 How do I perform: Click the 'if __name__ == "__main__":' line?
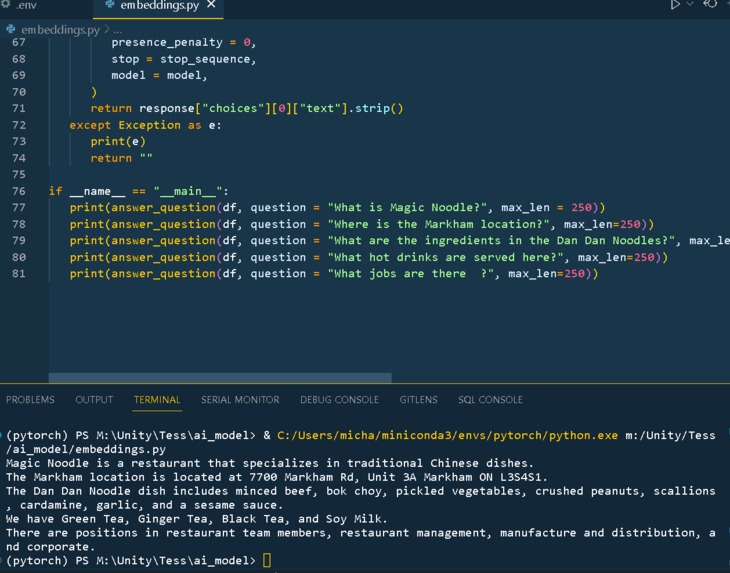(139, 191)
